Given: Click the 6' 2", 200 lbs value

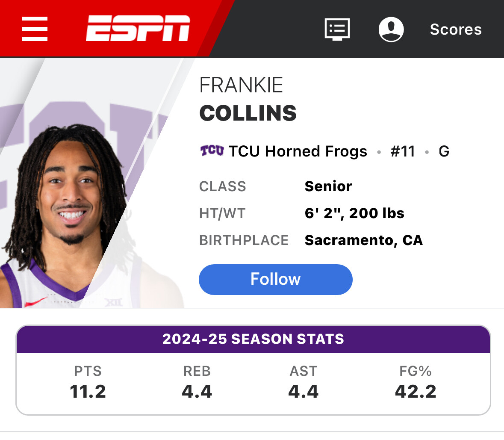Looking at the screenshot, I should [x=354, y=213].
